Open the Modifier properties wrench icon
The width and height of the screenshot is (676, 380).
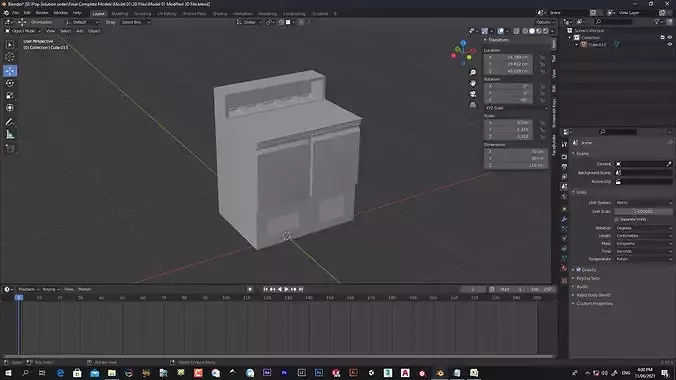pyautogui.click(x=564, y=219)
